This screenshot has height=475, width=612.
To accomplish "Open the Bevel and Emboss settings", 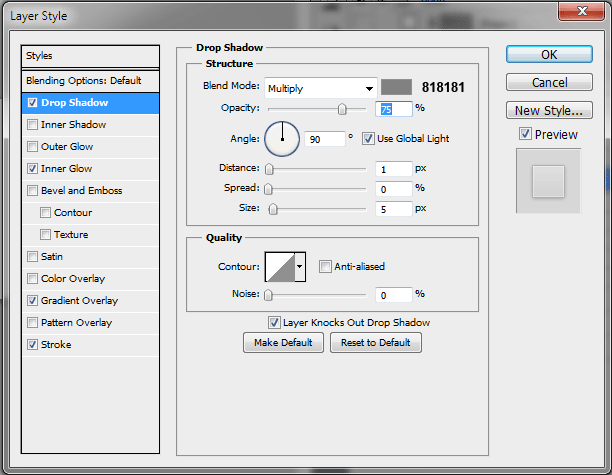I will (x=81, y=191).
